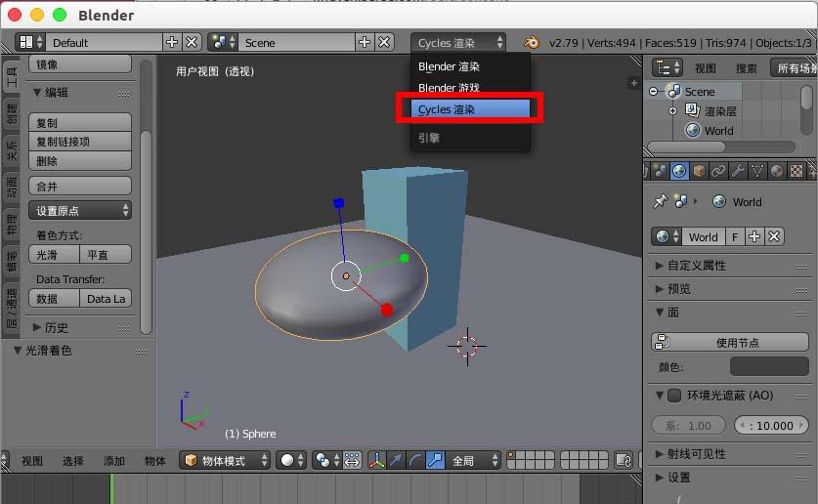Click the AO distance field showing 10.000
Image resolution: width=818 pixels, height=504 pixels.
771,425
